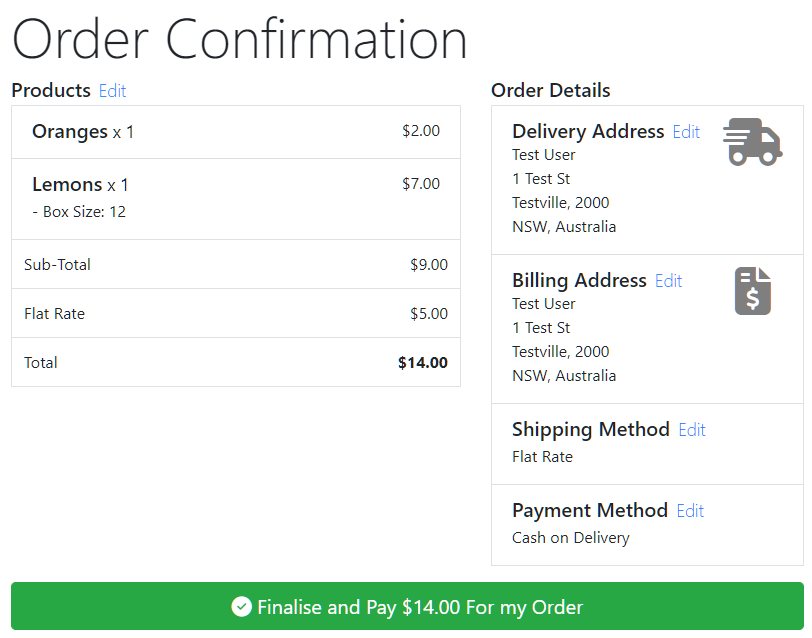812x638 pixels.
Task: Edit the Delivery Address
Action: (x=686, y=132)
